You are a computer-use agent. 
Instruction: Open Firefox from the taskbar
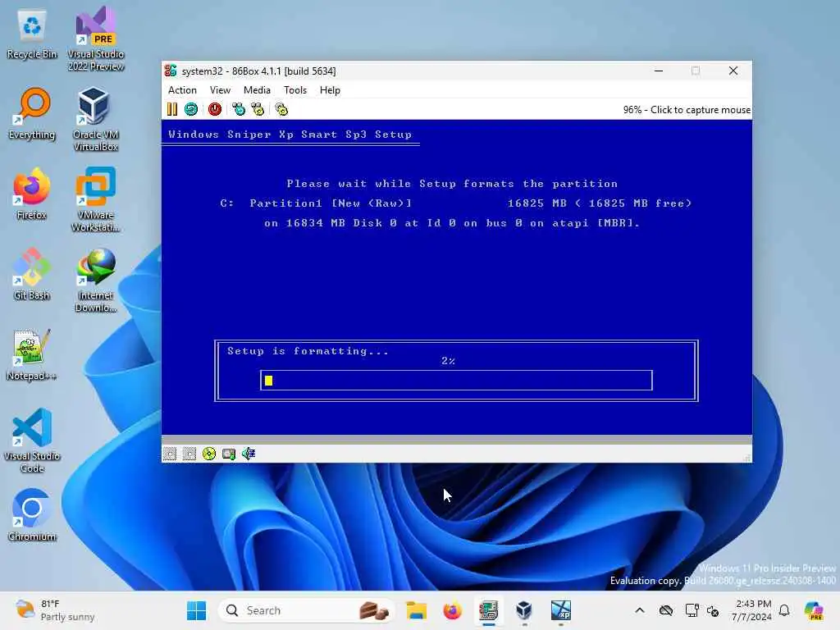point(453,610)
